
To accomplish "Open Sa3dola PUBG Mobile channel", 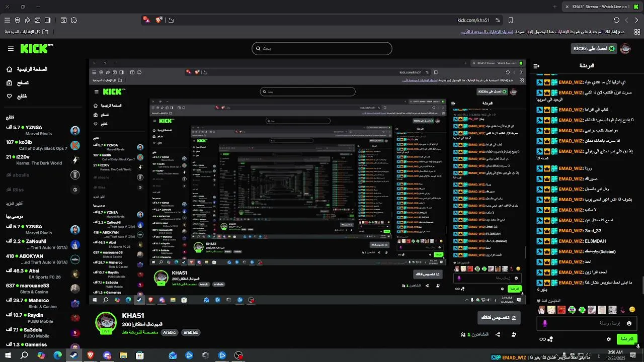I will pyautogui.click(x=43, y=332).
